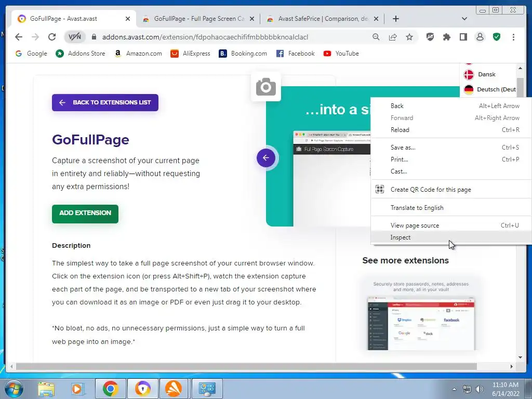Open the Google bookmark
The width and height of the screenshot is (532, 399).
(31, 54)
